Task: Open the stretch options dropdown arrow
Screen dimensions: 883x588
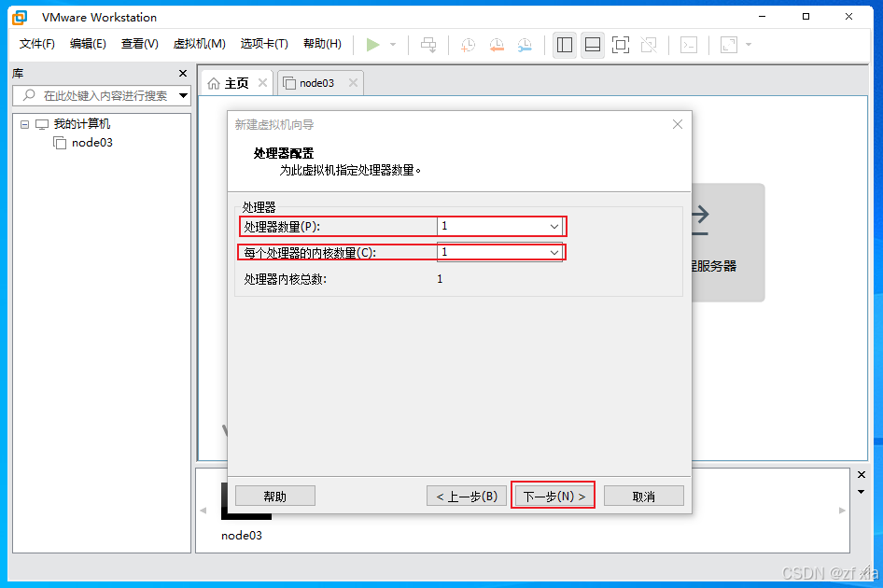Action: point(749,45)
